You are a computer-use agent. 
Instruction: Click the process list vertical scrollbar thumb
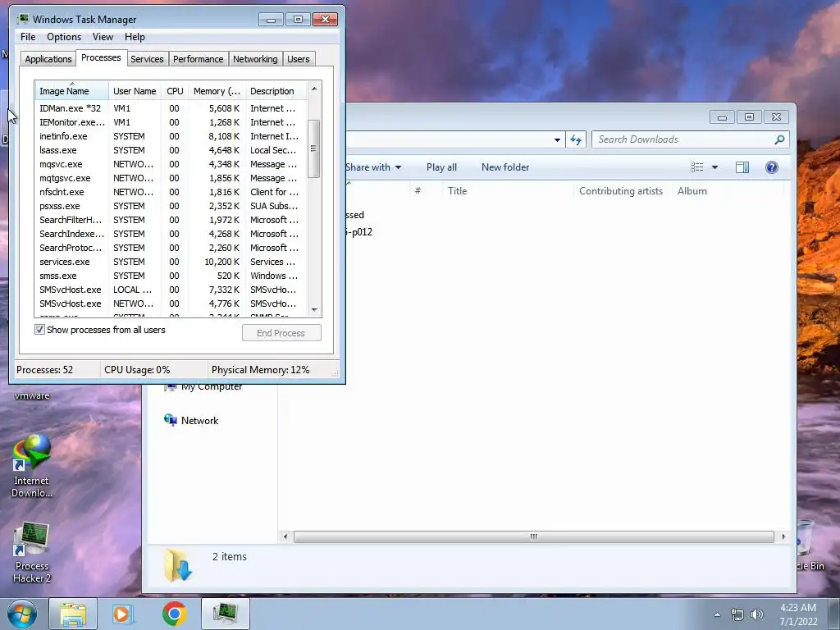314,148
